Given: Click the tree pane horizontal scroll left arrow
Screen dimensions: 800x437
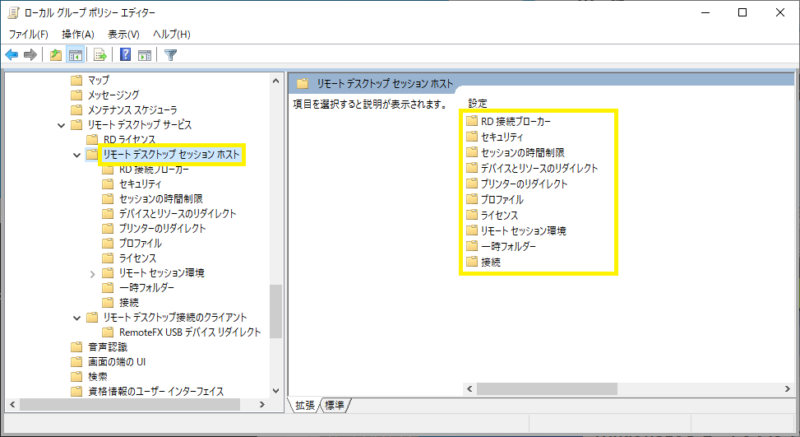Looking at the screenshot, I should pos(13,404).
